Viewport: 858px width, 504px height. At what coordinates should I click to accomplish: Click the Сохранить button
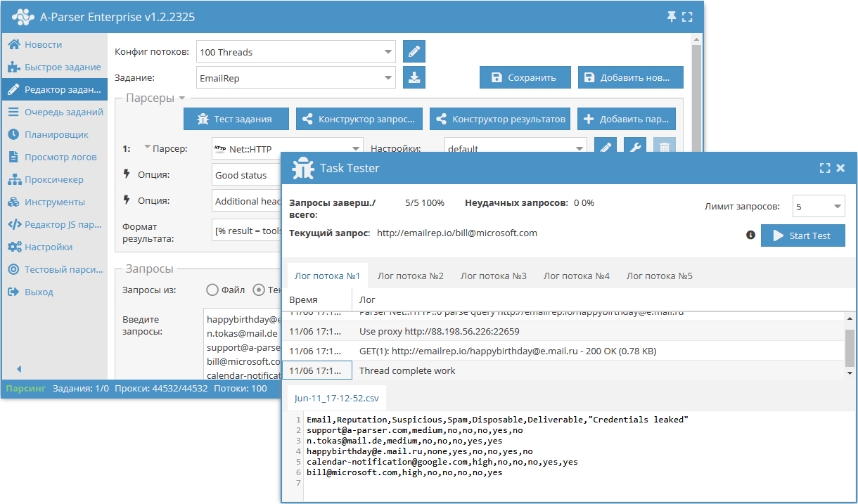525,77
